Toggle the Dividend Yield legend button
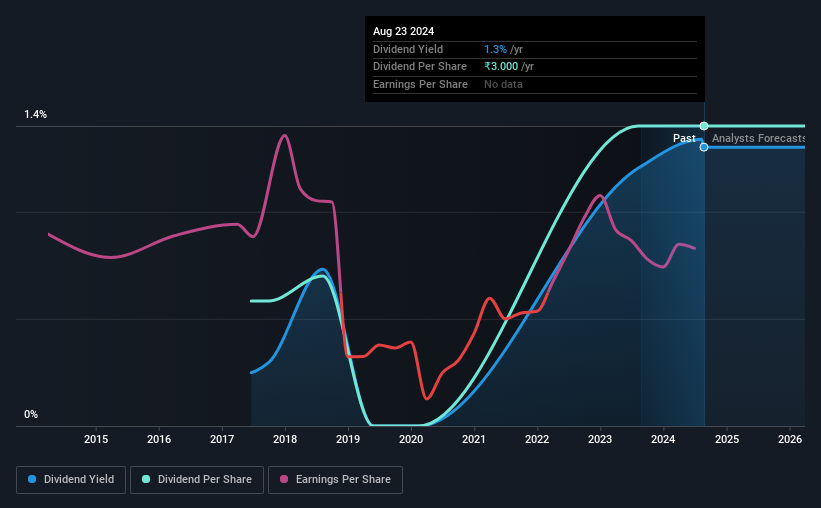 tap(71, 480)
